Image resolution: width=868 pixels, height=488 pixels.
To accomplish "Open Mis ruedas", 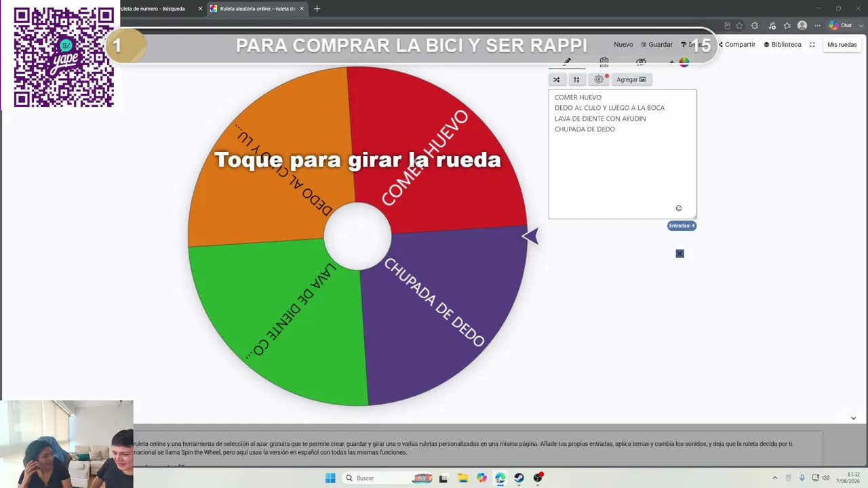I will point(842,45).
